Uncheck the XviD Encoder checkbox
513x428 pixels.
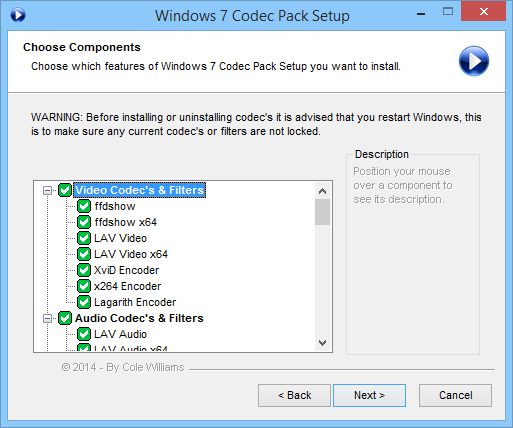tap(84, 270)
